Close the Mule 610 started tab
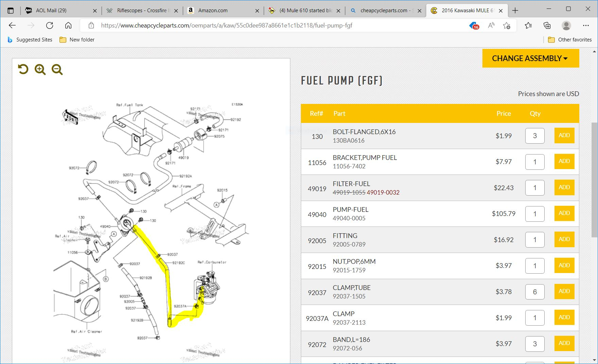The width and height of the screenshot is (598, 364). 338,11
